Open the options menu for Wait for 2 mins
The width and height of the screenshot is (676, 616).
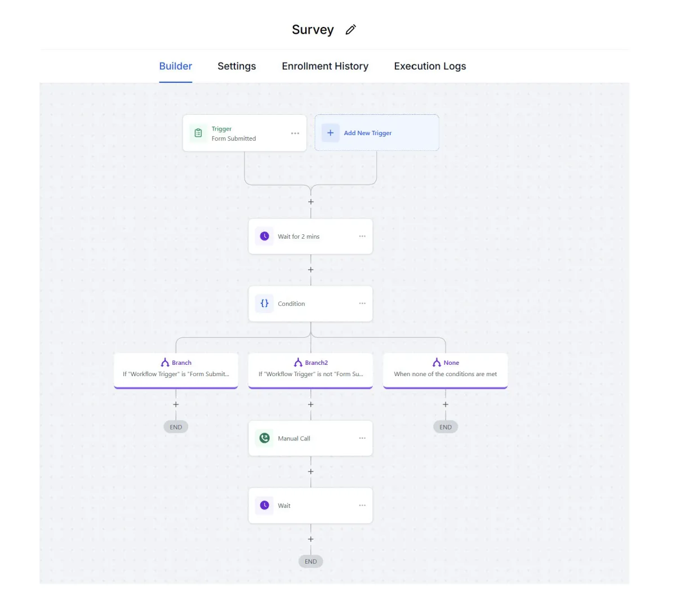(362, 236)
